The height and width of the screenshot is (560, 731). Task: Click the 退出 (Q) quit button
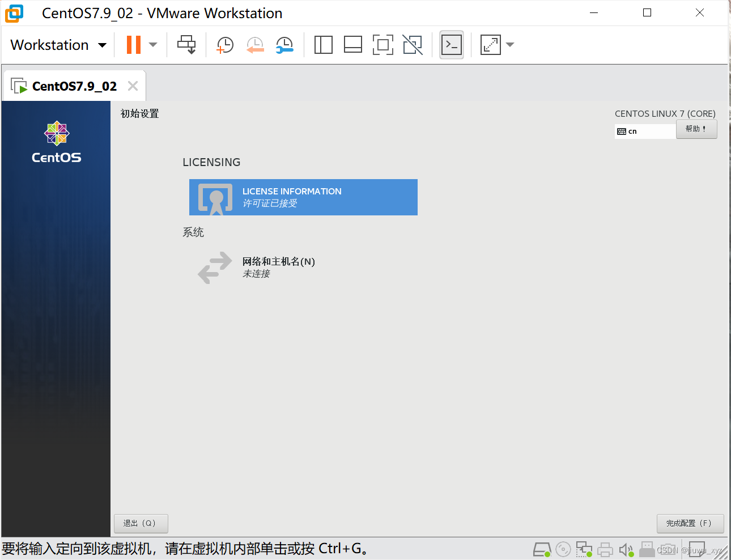coord(141,523)
